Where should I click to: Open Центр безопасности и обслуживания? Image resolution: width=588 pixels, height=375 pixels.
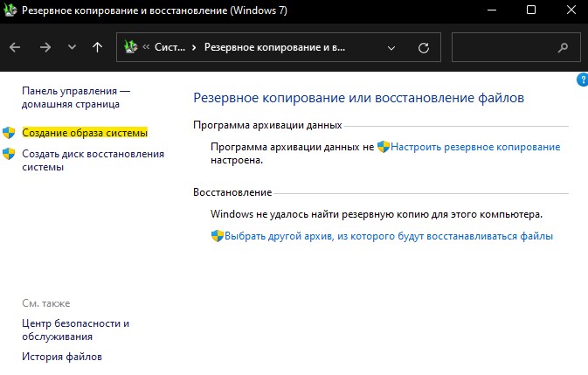coord(75,330)
